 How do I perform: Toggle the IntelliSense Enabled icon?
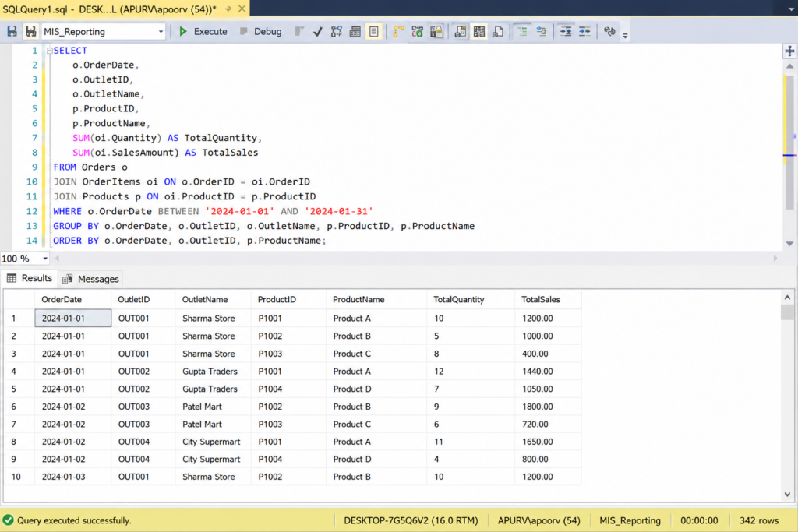click(x=374, y=31)
